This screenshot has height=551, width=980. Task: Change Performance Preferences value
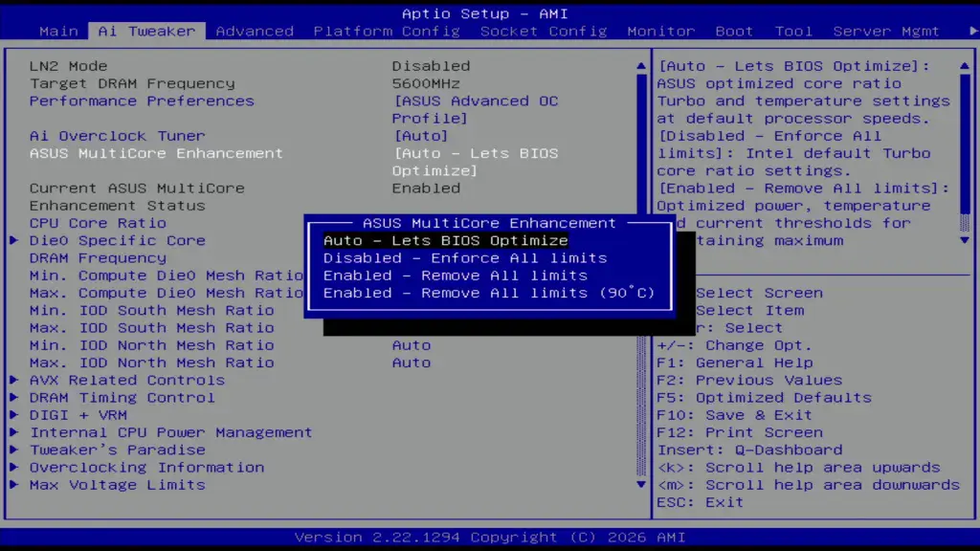[475, 101]
